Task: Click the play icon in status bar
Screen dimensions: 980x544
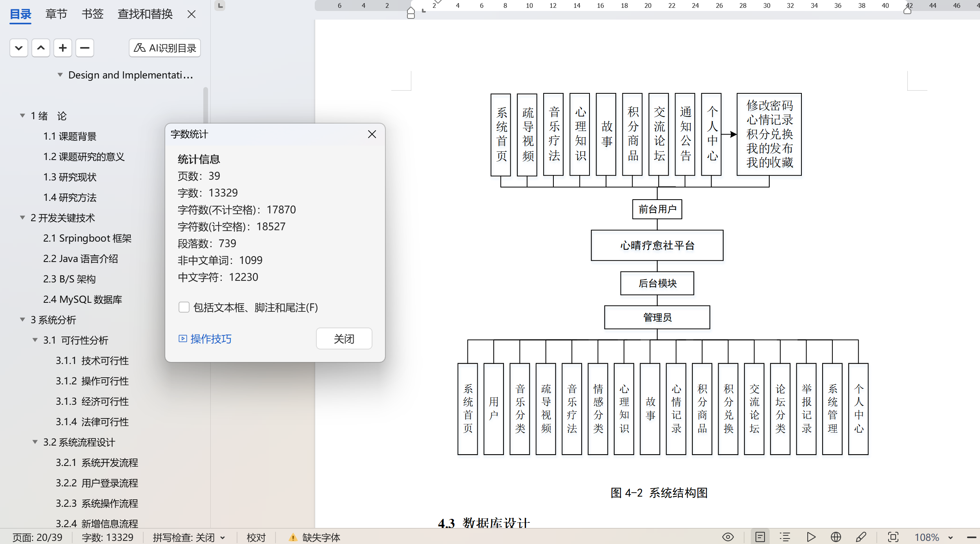Action: (811, 537)
